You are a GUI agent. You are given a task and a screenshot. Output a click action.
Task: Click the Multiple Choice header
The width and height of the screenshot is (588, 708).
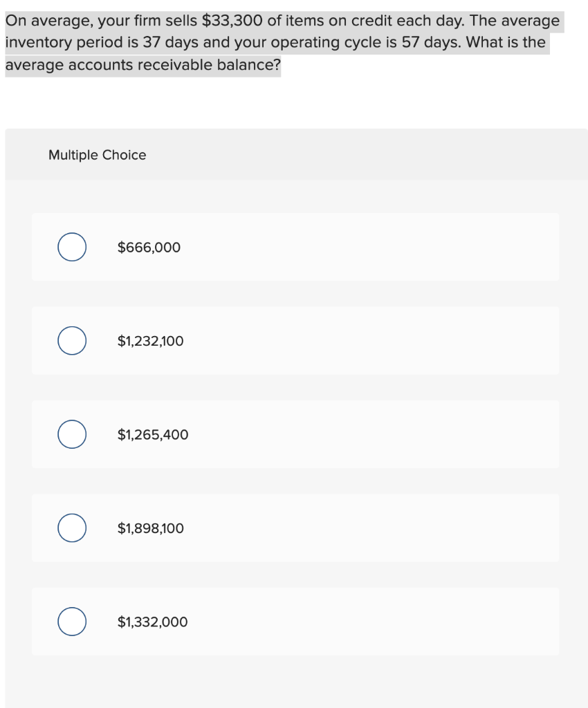97,155
